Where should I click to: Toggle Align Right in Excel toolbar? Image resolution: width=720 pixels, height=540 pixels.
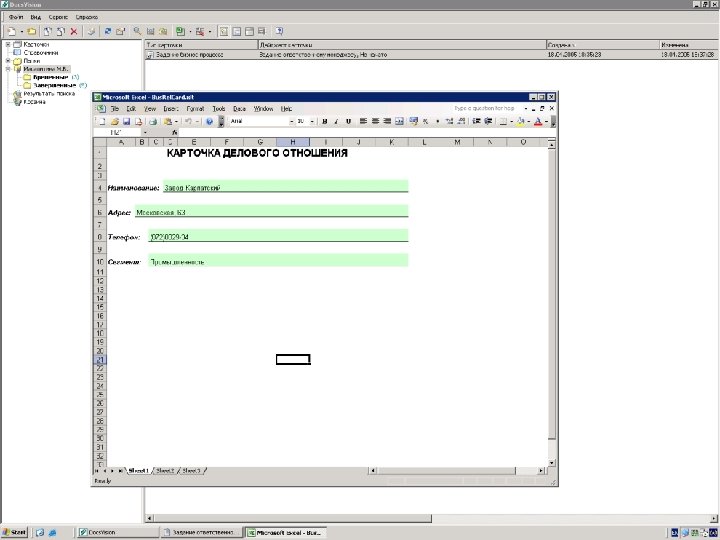coord(387,121)
